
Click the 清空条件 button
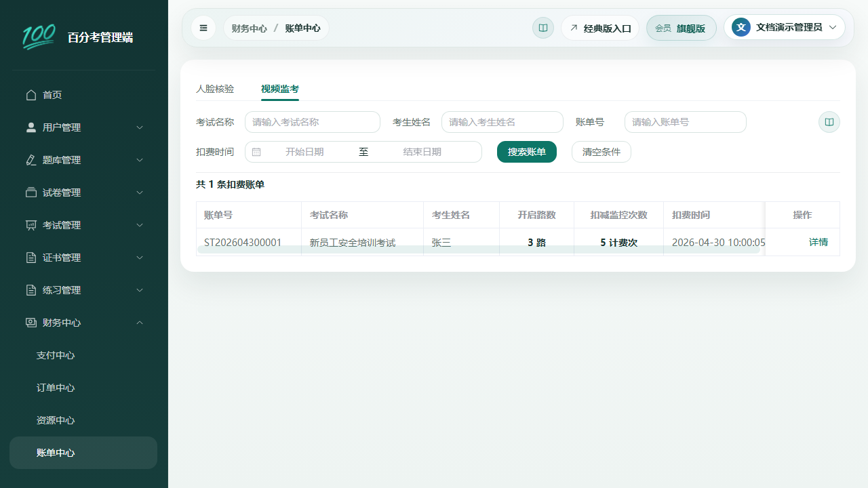(601, 152)
